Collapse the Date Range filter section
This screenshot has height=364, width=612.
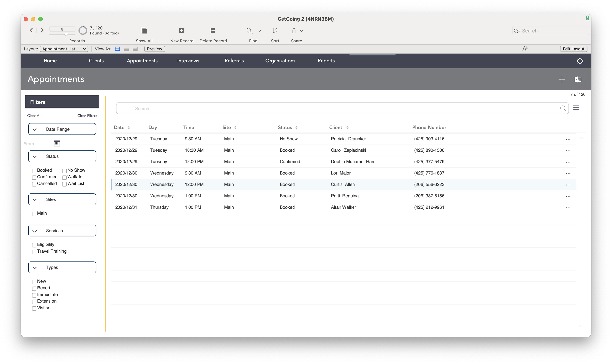(x=35, y=130)
